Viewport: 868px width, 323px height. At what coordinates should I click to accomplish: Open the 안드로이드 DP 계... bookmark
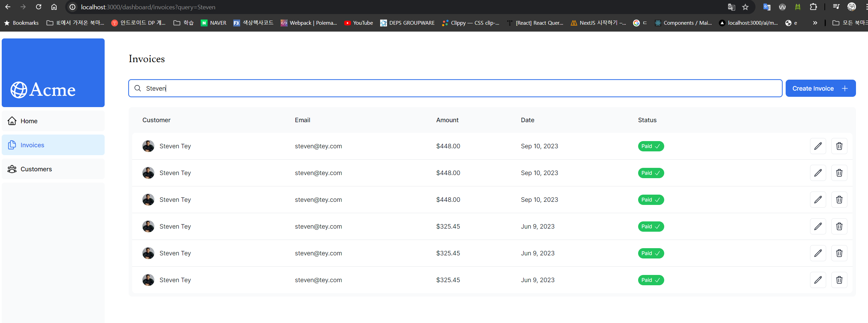coord(139,23)
